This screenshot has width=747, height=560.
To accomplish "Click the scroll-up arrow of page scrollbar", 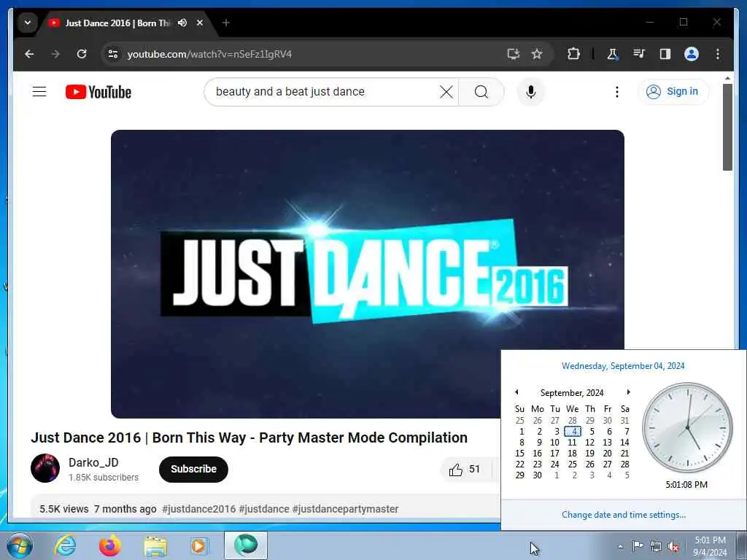I will (727, 78).
